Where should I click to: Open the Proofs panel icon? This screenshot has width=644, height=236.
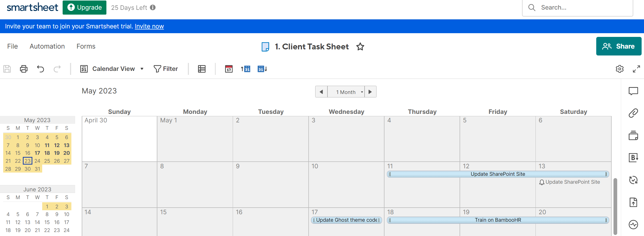(x=633, y=136)
